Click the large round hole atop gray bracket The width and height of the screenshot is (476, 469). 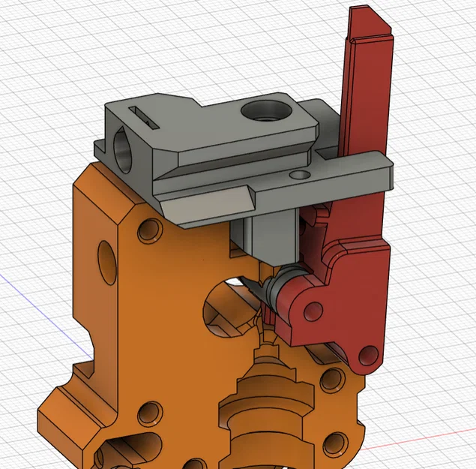[x=267, y=110]
